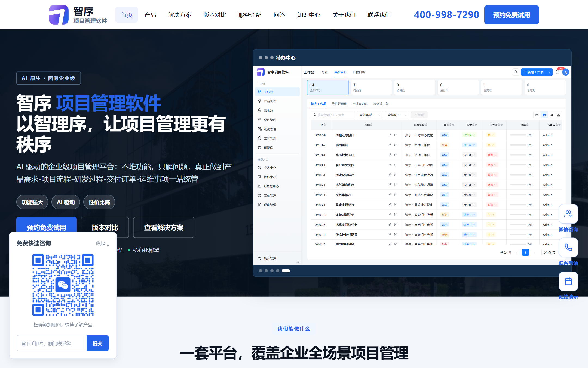Viewport: 588px width, 368px height.
Task: Click the progress bar of row DM10-1
Action: 518,155
